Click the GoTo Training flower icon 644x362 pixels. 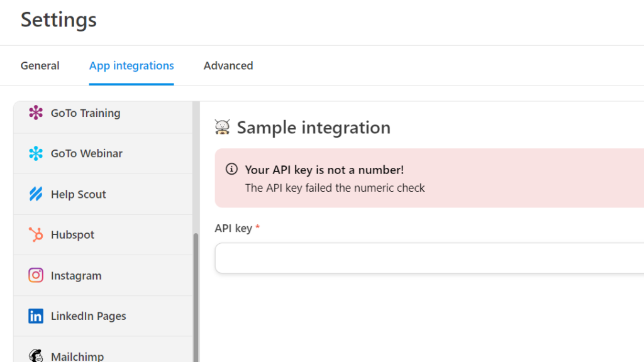pos(36,113)
